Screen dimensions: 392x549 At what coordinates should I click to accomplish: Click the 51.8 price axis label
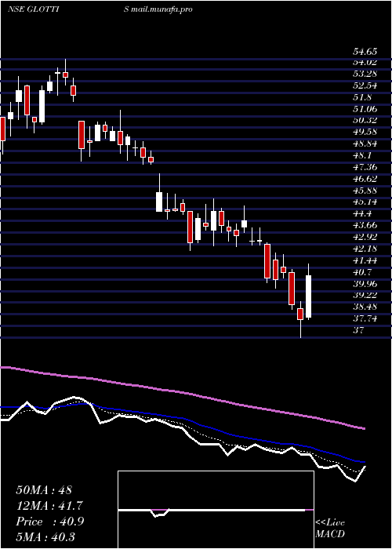362,97
